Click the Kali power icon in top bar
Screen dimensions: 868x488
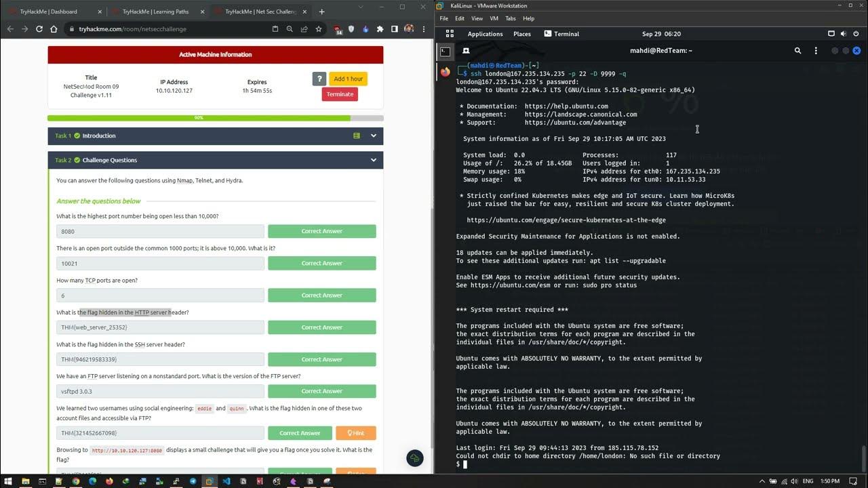click(856, 34)
